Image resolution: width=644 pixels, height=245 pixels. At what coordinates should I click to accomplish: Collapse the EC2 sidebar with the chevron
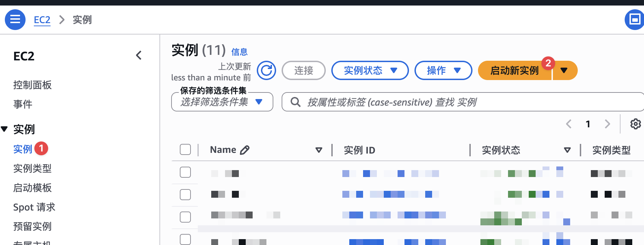(139, 55)
